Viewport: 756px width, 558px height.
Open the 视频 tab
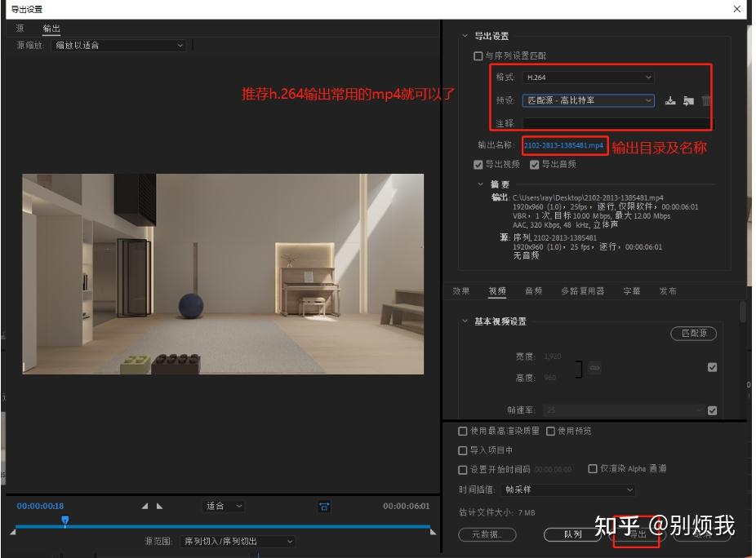497,291
